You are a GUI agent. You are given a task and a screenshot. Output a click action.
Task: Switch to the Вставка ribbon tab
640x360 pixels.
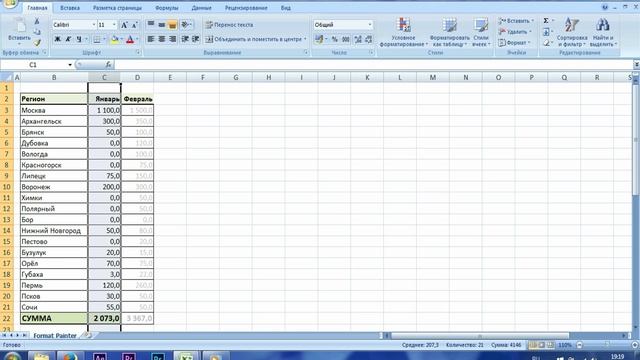pyautogui.click(x=70, y=8)
